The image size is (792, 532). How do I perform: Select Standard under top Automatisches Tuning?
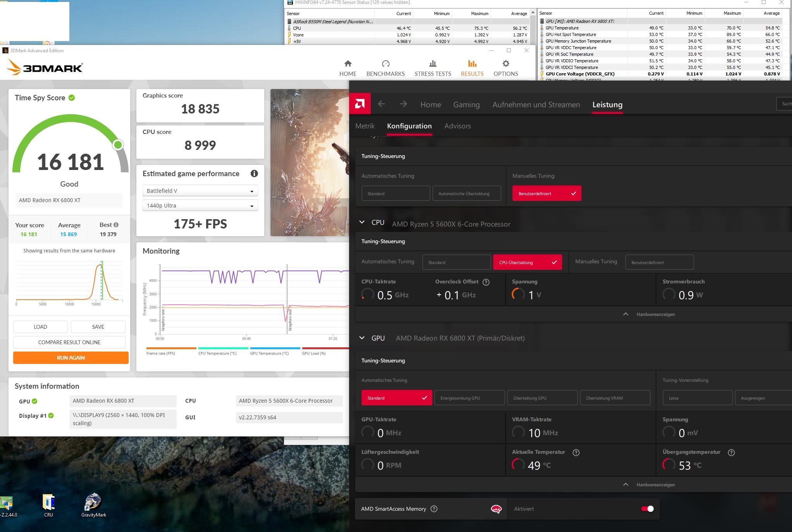[396, 193]
